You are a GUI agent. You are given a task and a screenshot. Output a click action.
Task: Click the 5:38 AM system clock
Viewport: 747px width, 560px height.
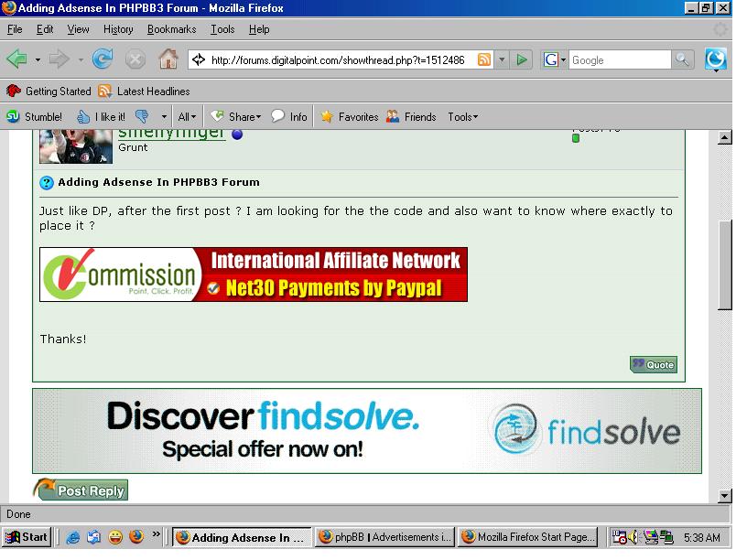(x=702, y=538)
